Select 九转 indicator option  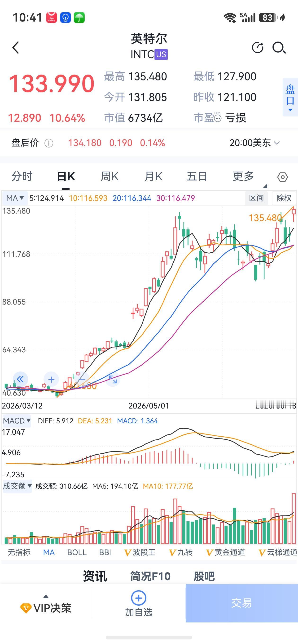[185, 553]
